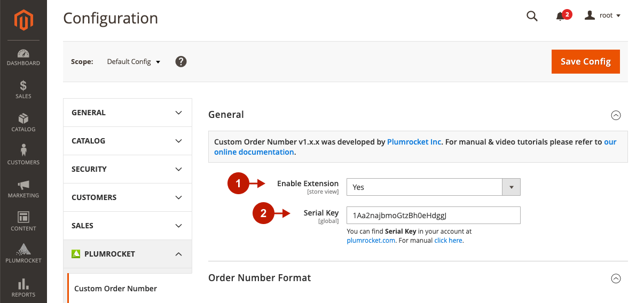Viewport: 644px width, 303px height.
Task: Collapse the General section toggle
Action: (616, 115)
